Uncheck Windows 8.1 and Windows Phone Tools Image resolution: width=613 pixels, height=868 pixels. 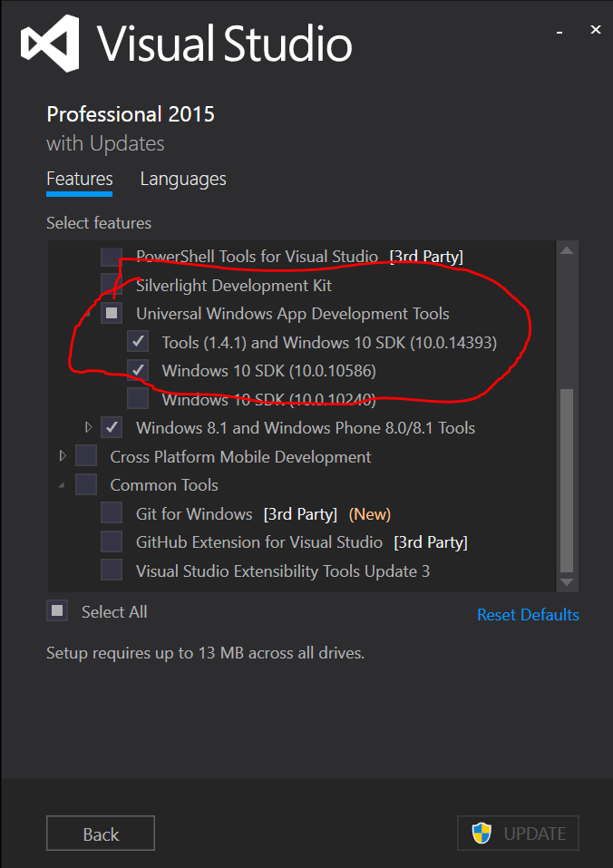pos(111,427)
